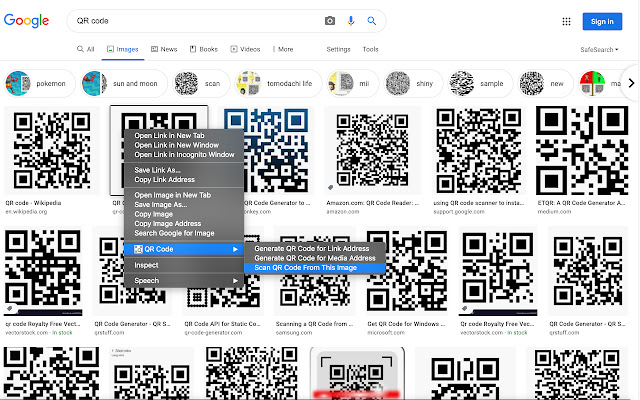Click the Sign in button
Viewport: 640px width, 400px height.
pyautogui.click(x=602, y=22)
